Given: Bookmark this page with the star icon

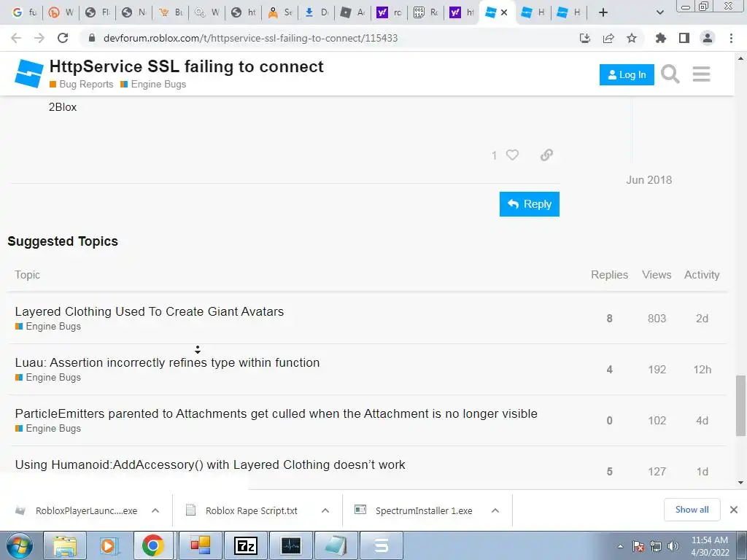Looking at the screenshot, I should click(x=632, y=38).
